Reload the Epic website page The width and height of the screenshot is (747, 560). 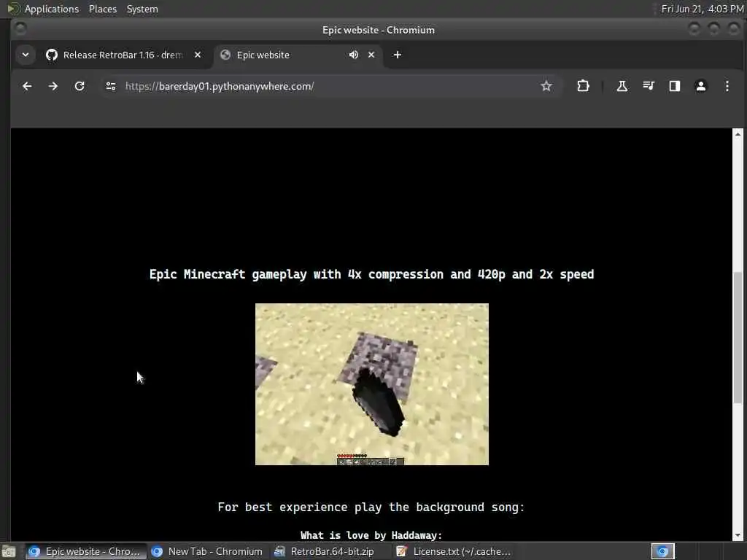tap(80, 86)
